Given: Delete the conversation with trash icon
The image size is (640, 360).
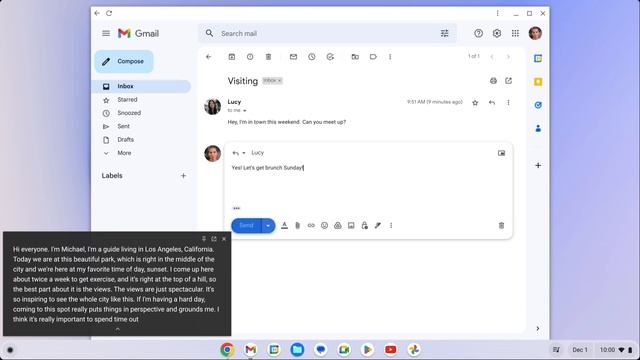Looking at the screenshot, I should 268,57.
